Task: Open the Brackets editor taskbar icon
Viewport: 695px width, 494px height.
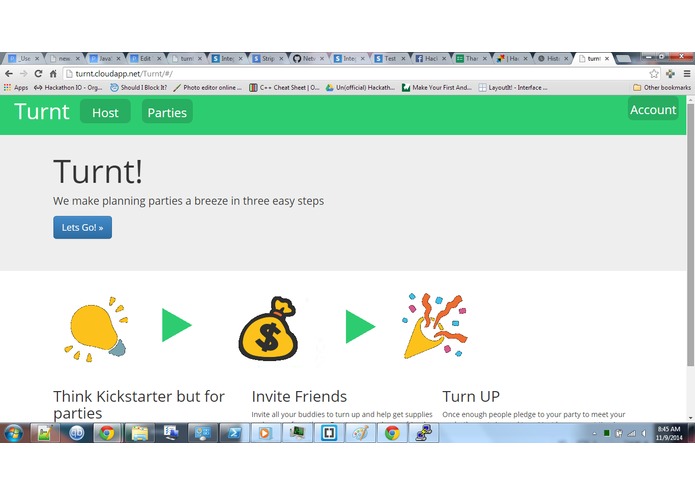Action: [328, 433]
